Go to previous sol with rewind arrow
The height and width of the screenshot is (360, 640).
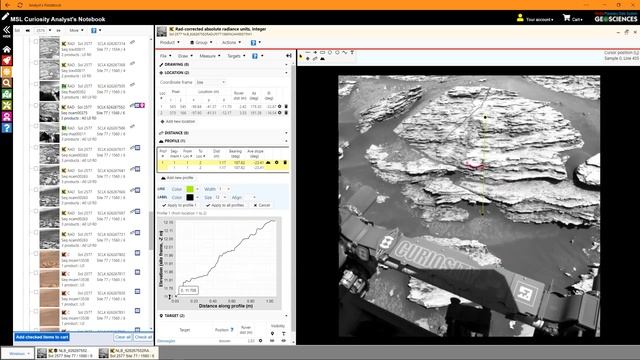[28, 31]
